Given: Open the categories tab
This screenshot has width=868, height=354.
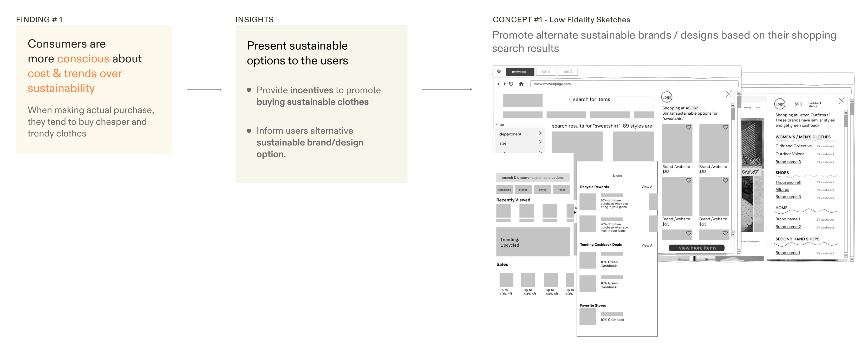Looking at the screenshot, I should coord(504,189).
